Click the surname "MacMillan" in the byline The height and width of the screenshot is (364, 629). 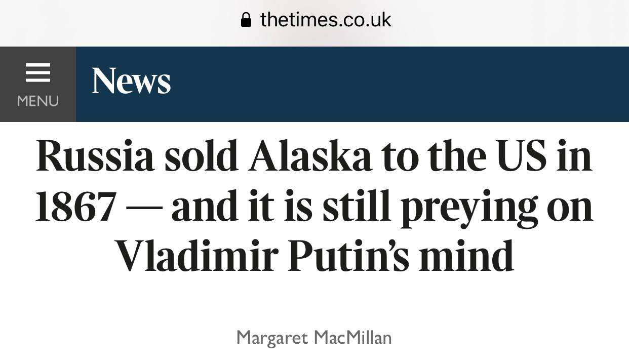point(352,337)
